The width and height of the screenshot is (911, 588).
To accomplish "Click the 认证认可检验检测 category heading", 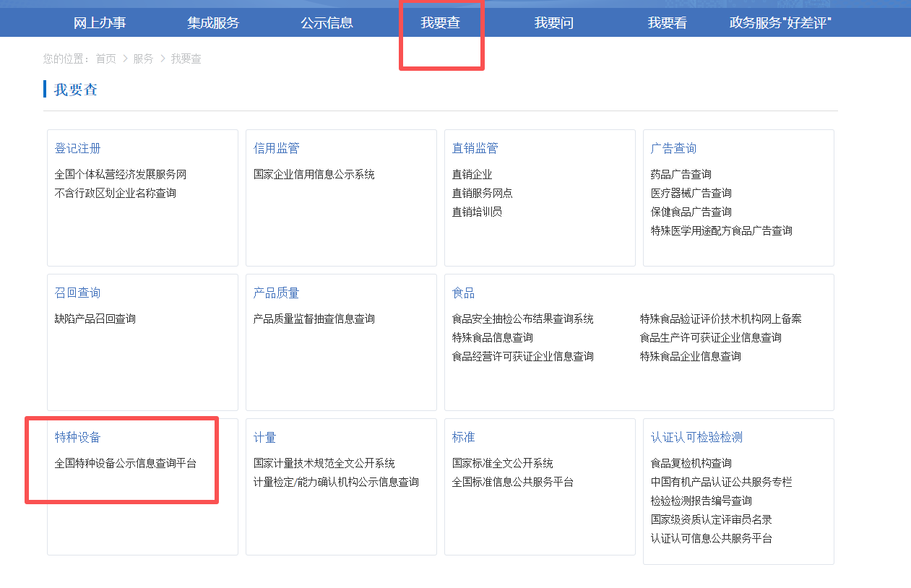I will click(697, 437).
